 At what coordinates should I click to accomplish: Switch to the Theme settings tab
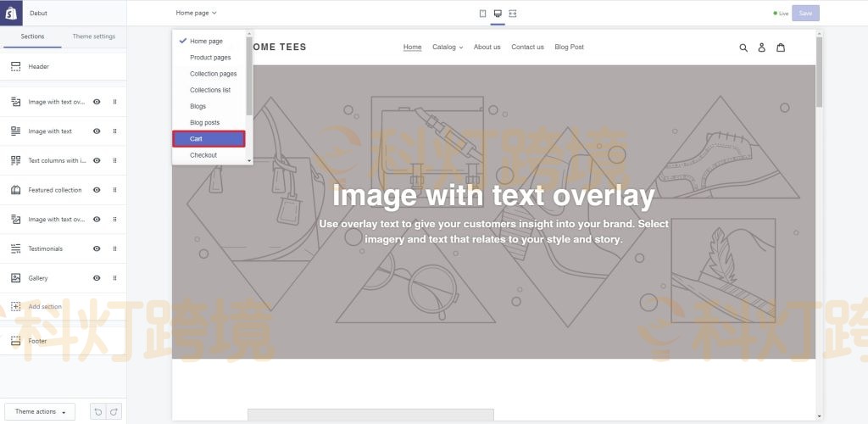point(93,36)
